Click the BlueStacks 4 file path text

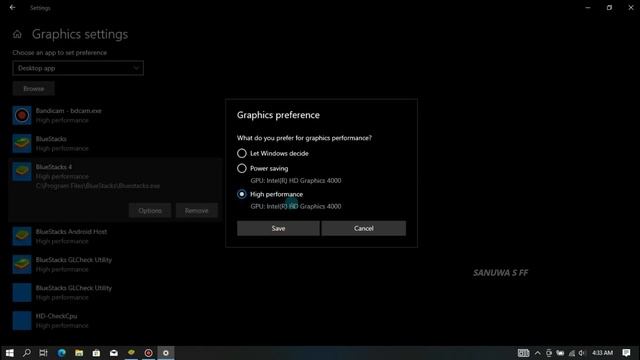point(98,186)
